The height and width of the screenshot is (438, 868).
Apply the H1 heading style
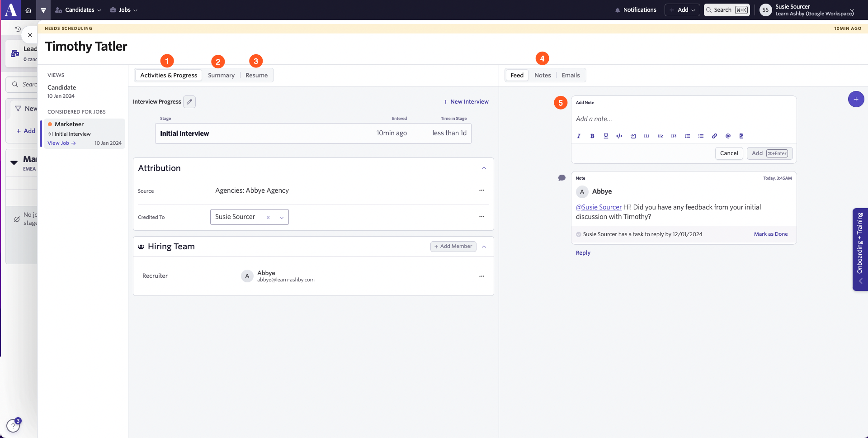[646, 136]
